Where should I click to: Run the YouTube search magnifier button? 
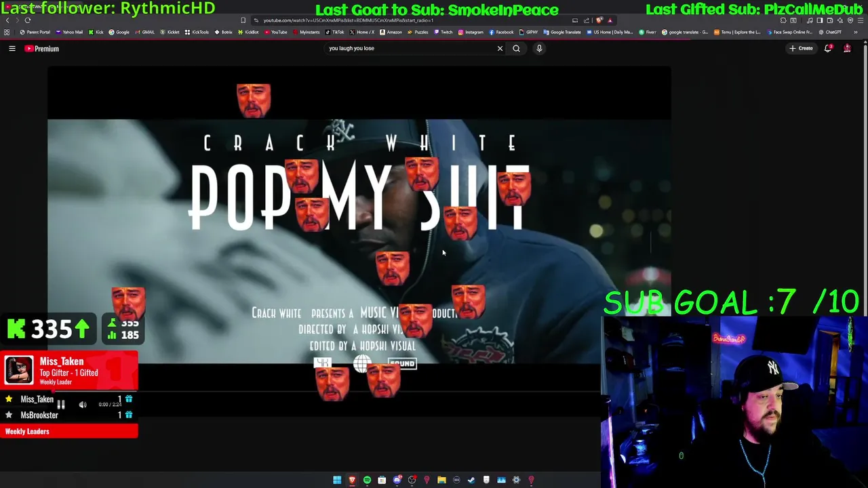point(516,48)
